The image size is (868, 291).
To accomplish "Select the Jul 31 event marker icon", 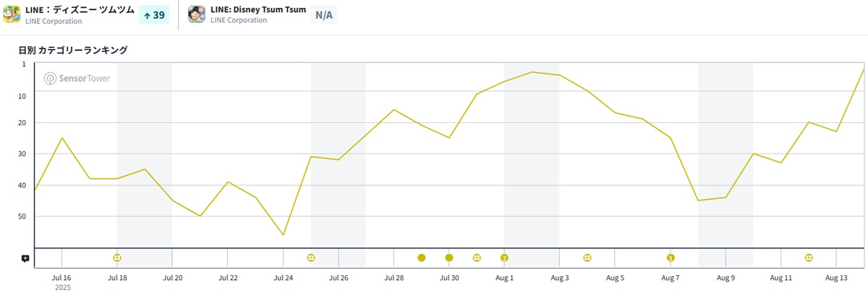I will click(x=477, y=258).
